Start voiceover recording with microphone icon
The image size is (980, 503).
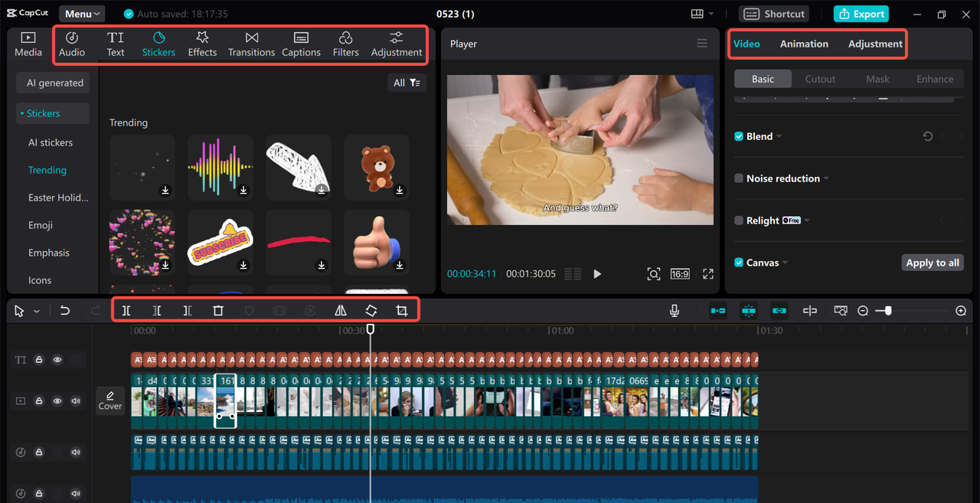tap(675, 311)
